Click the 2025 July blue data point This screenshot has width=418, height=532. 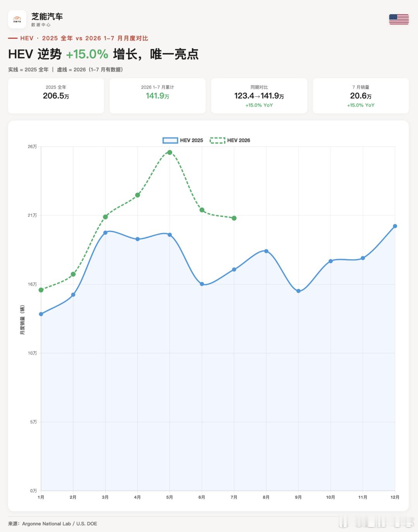(234, 269)
